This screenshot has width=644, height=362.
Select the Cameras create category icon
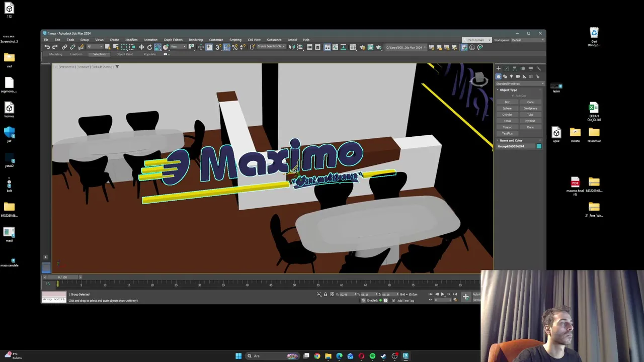coord(518,76)
